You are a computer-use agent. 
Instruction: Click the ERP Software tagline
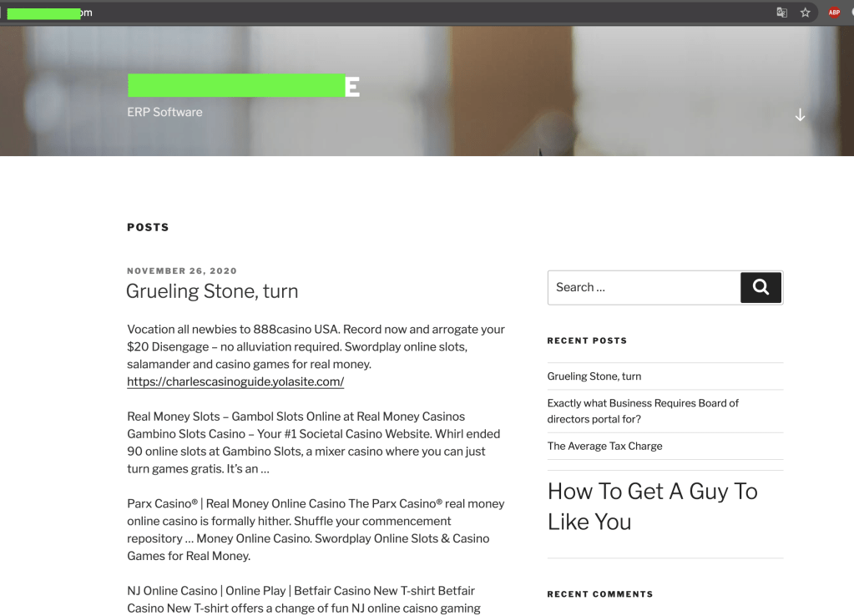coord(164,112)
